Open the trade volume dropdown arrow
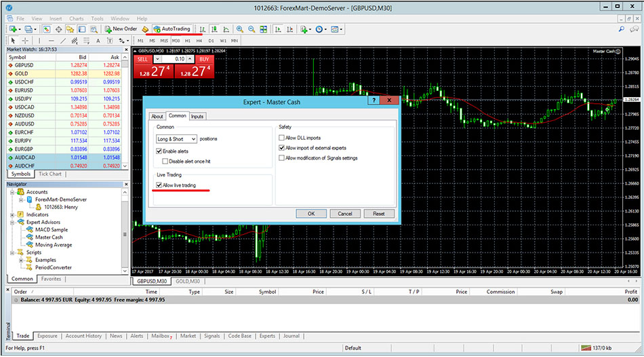 click(157, 59)
